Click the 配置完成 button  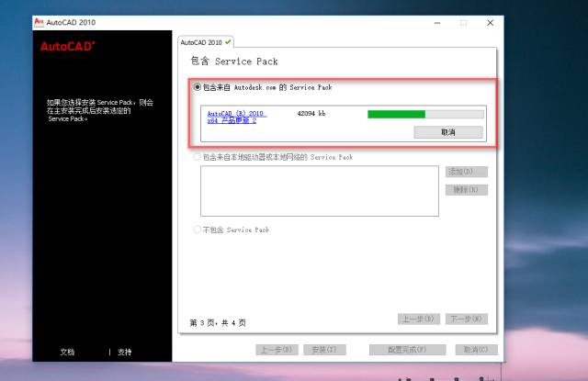408,350
